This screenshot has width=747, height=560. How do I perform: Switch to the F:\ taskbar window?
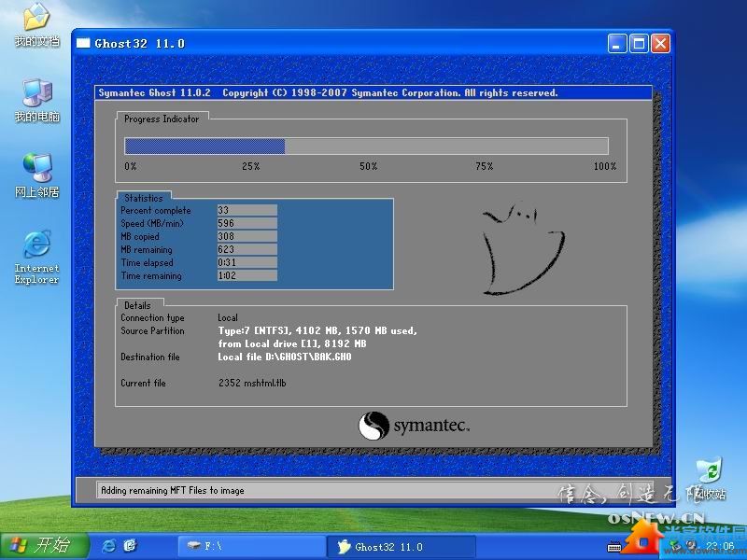pos(251,546)
